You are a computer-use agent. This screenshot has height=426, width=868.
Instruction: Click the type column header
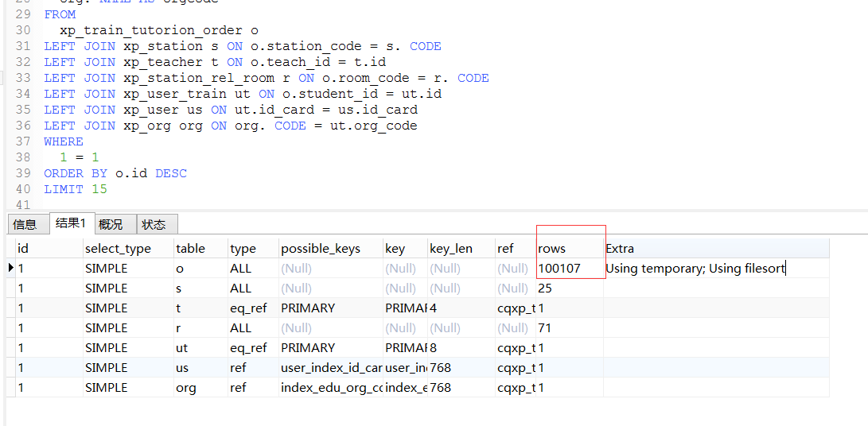pyautogui.click(x=253, y=249)
